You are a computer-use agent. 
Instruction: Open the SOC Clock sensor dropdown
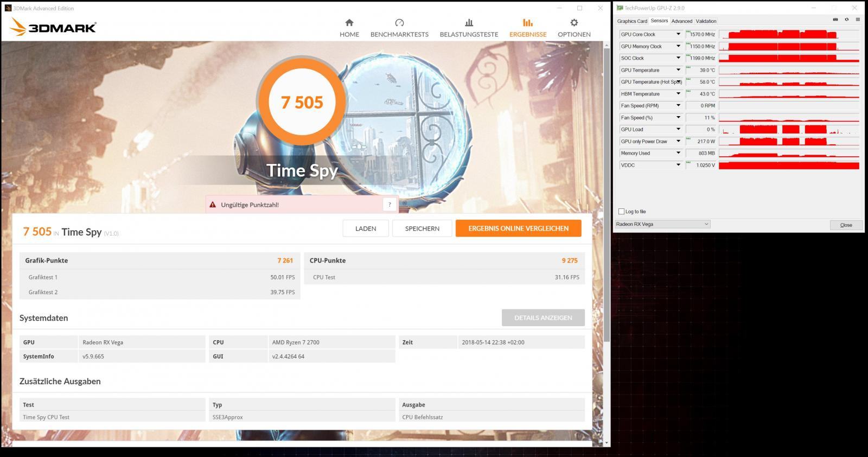click(678, 58)
